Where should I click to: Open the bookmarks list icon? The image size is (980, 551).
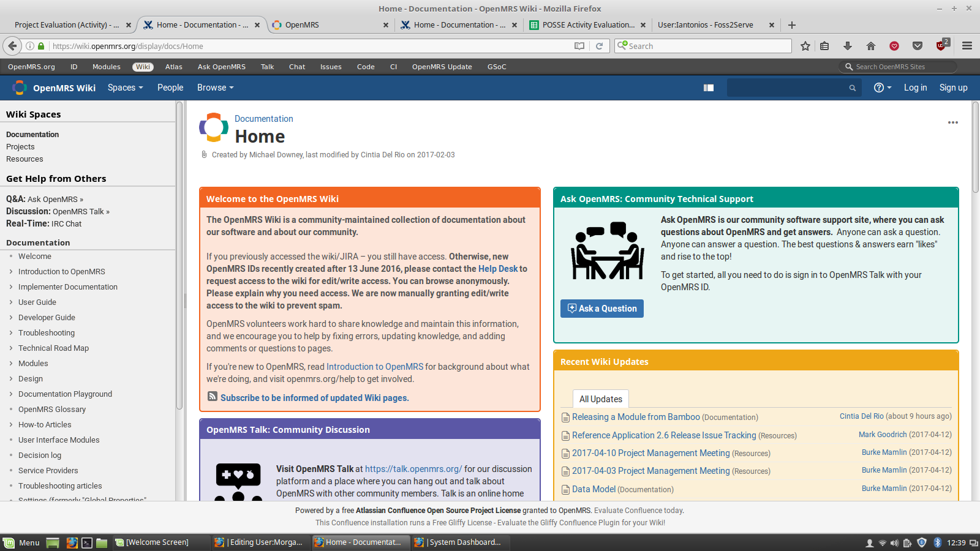(x=825, y=46)
